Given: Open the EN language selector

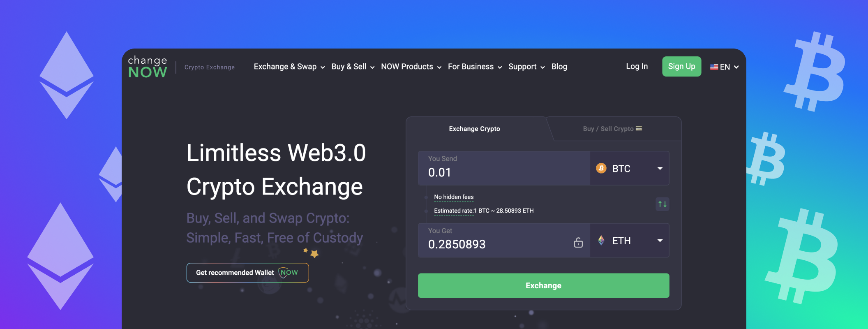Looking at the screenshot, I should (x=725, y=67).
